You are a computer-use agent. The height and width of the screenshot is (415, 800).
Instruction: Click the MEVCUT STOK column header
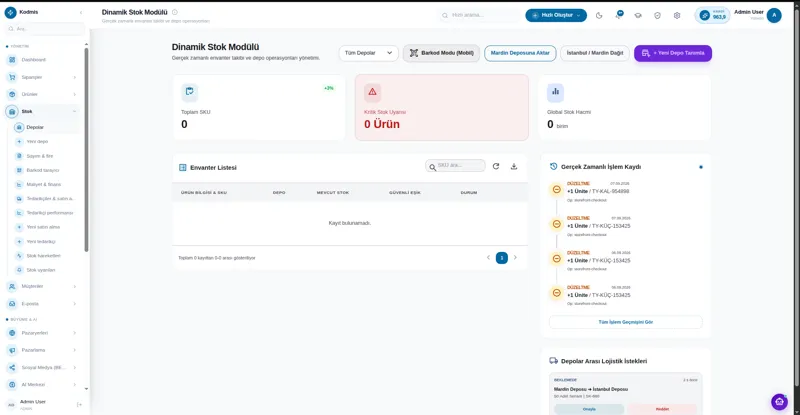point(333,193)
